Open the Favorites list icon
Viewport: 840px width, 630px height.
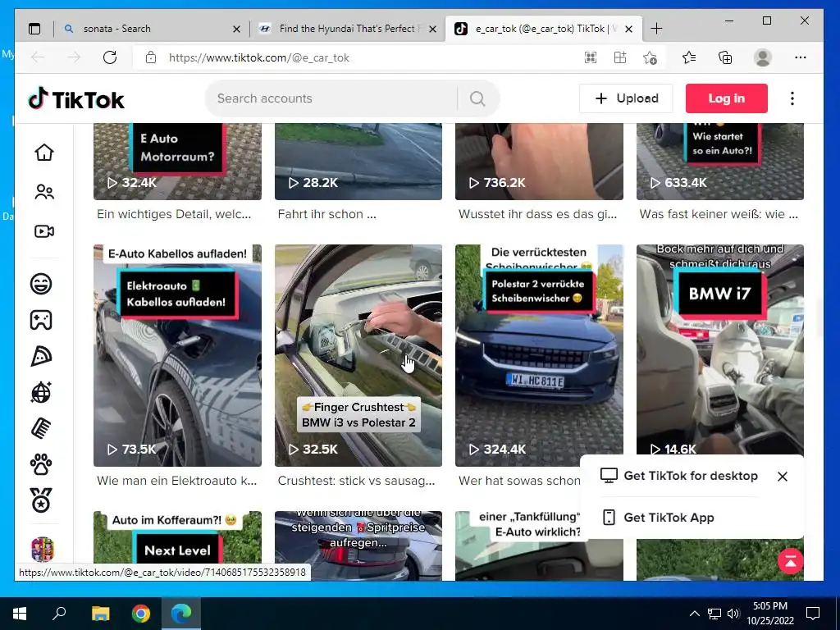[689, 57]
